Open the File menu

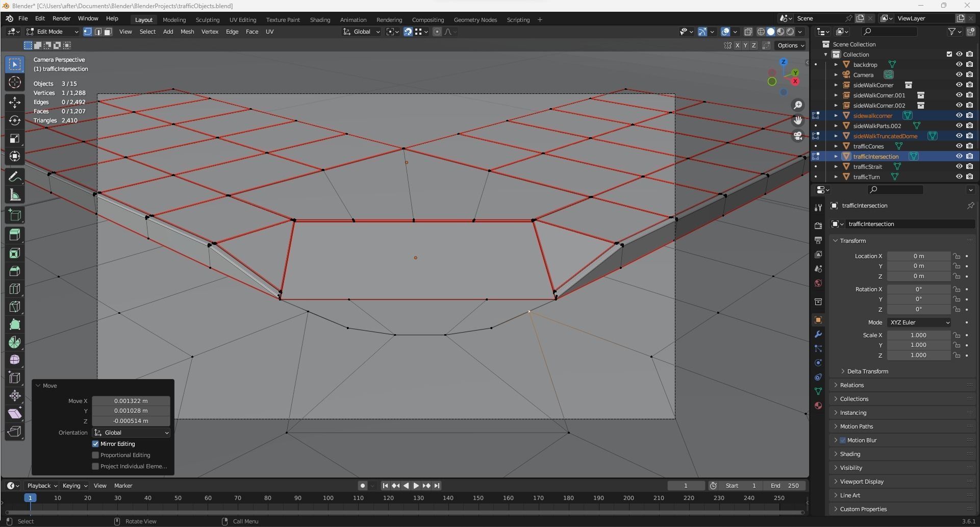point(23,18)
